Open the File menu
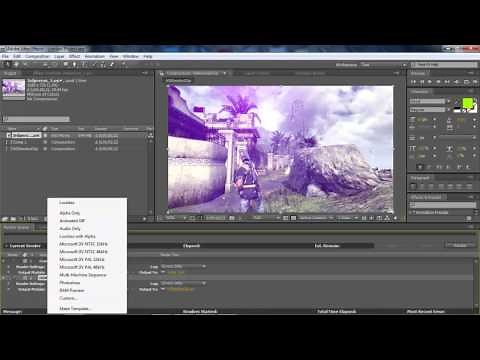This screenshot has height=360, width=480. pyautogui.click(x=5, y=56)
